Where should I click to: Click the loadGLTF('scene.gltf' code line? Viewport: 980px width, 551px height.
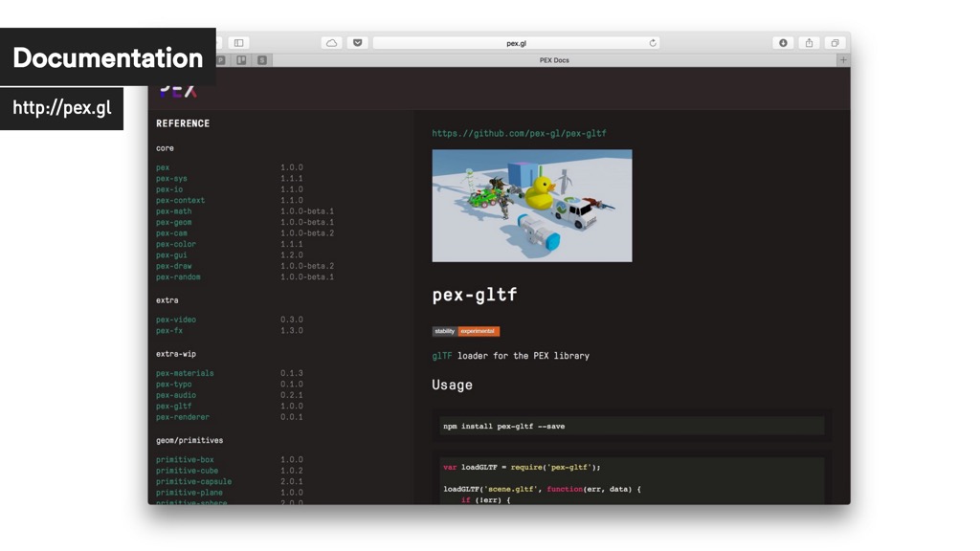(x=542, y=489)
